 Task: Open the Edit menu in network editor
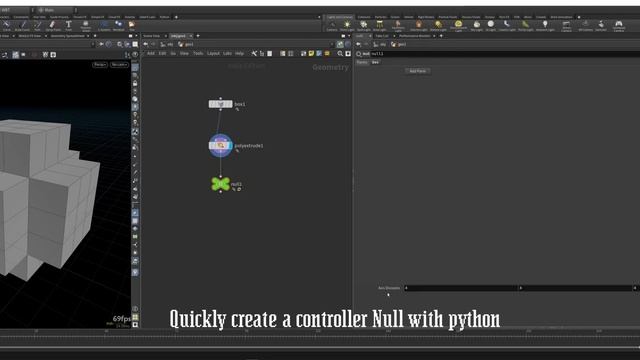click(162, 53)
